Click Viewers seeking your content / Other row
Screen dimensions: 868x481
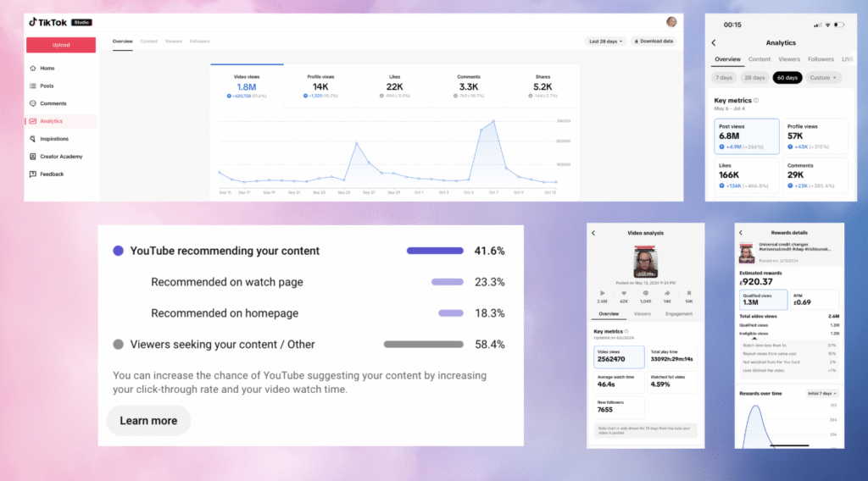[x=309, y=345]
